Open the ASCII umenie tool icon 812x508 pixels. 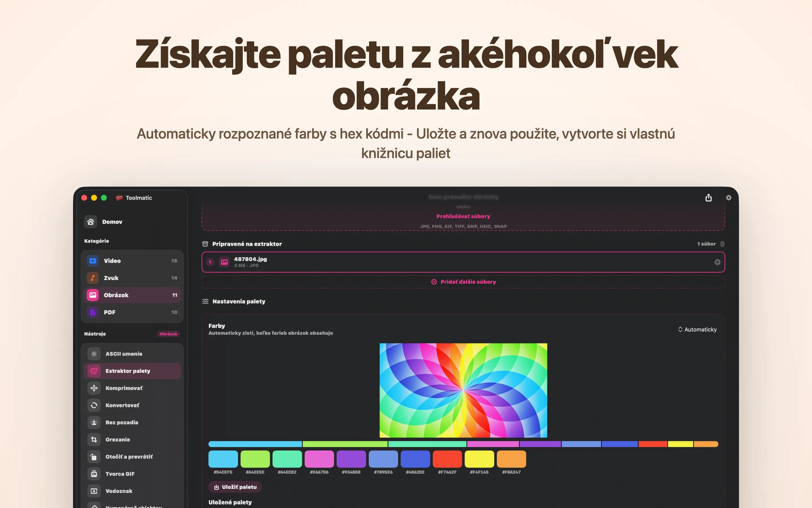coord(94,354)
